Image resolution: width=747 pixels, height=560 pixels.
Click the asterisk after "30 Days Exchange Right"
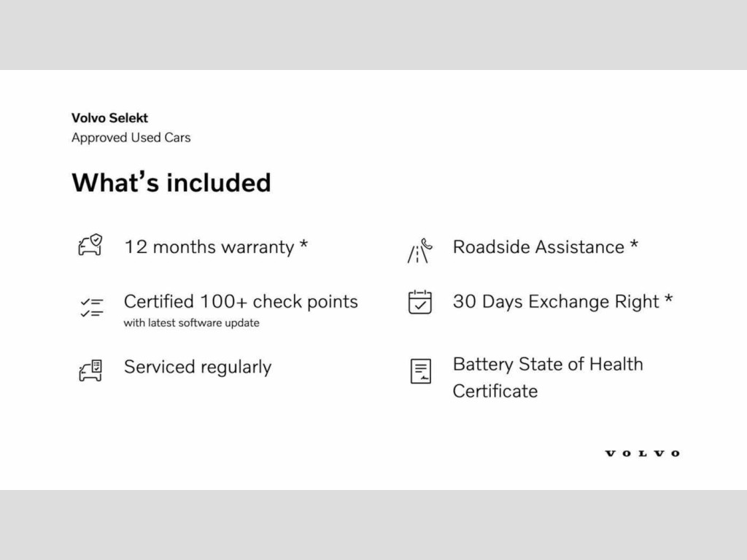coord(668,300)
